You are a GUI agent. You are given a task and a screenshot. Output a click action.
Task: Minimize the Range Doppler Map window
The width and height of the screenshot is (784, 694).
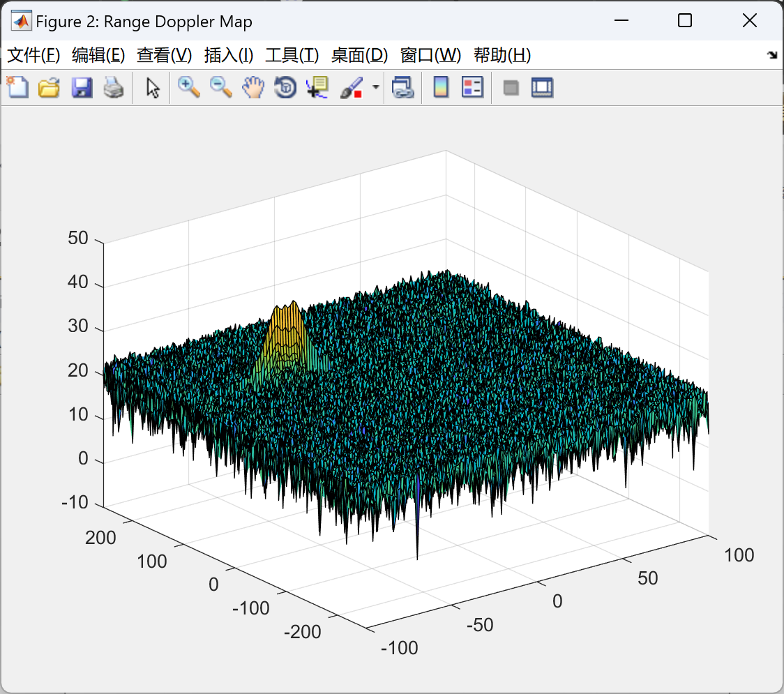[621, 20]
